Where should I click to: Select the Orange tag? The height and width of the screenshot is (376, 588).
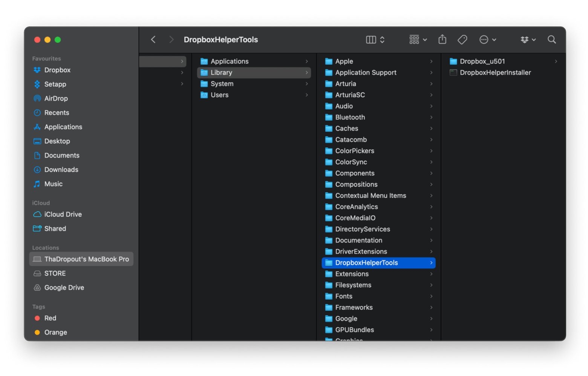pos(55,332)
